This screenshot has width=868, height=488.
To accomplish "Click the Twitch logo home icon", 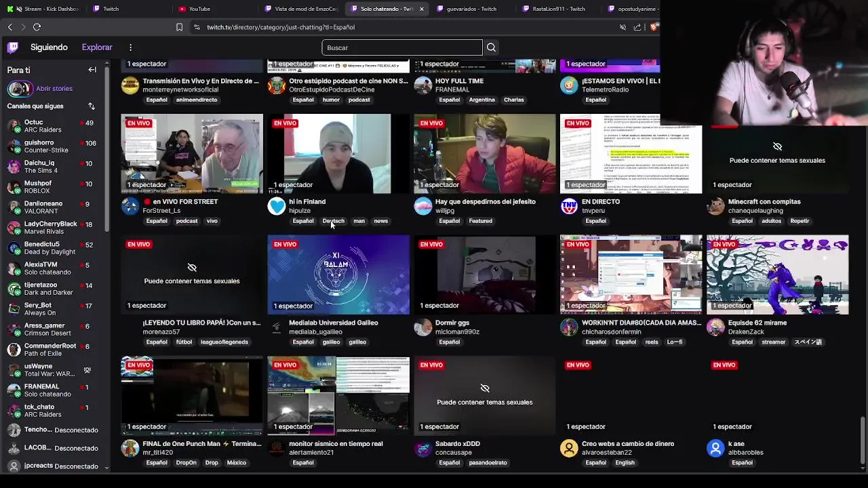I will point(13,47).
